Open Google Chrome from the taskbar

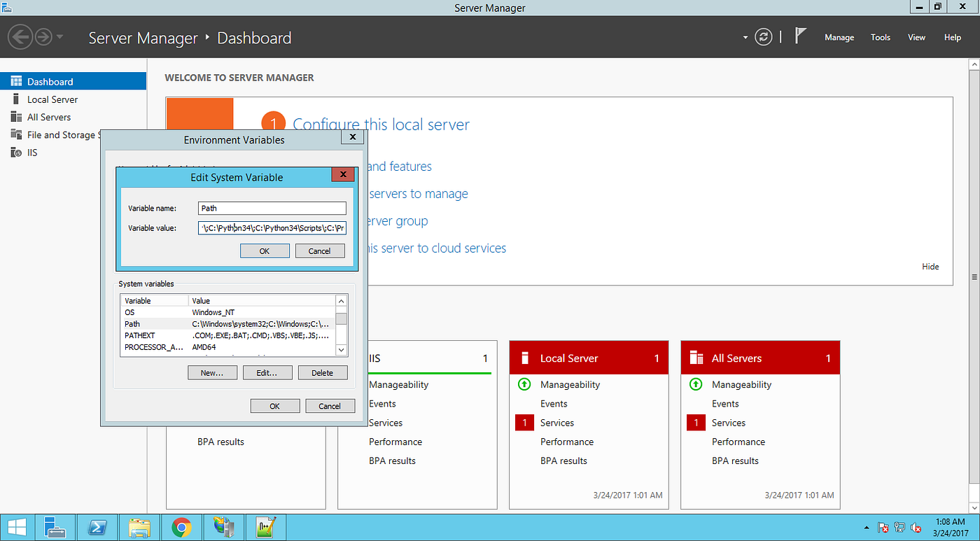coord(181,526)
